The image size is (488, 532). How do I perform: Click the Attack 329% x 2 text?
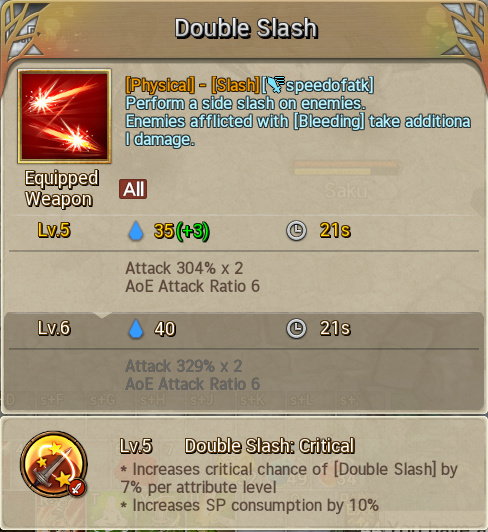point(184,366)
